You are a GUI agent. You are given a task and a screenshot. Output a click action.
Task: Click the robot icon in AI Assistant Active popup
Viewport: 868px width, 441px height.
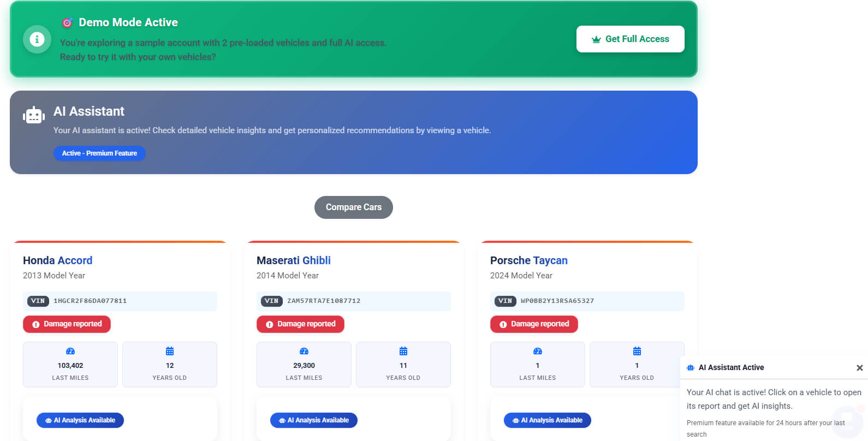691,368
